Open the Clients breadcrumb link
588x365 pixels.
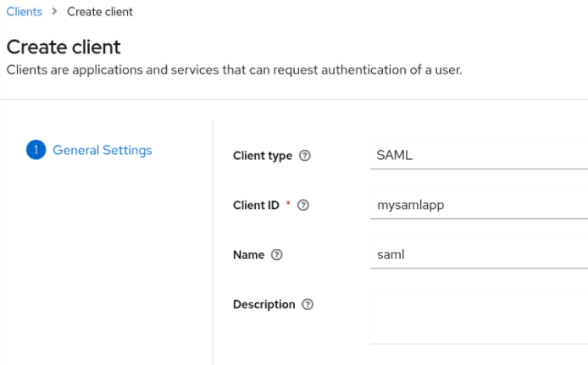point(24,12)
